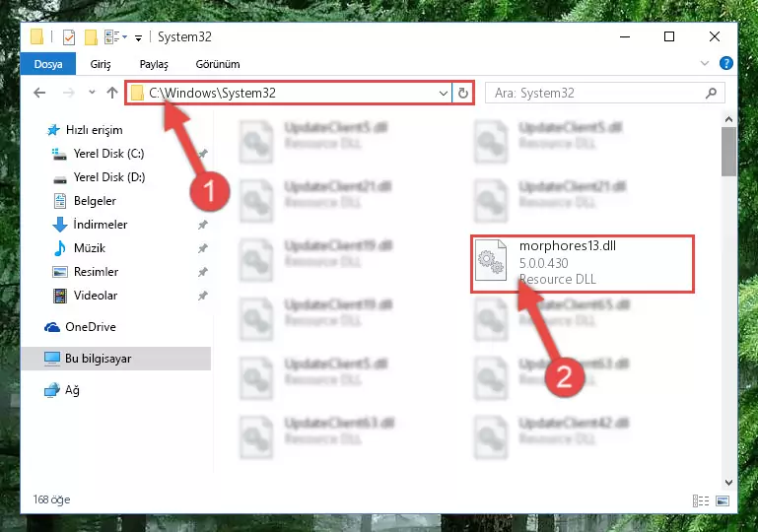
Task: Go back with the left arrow button
Action: click(x=39, y=93)
